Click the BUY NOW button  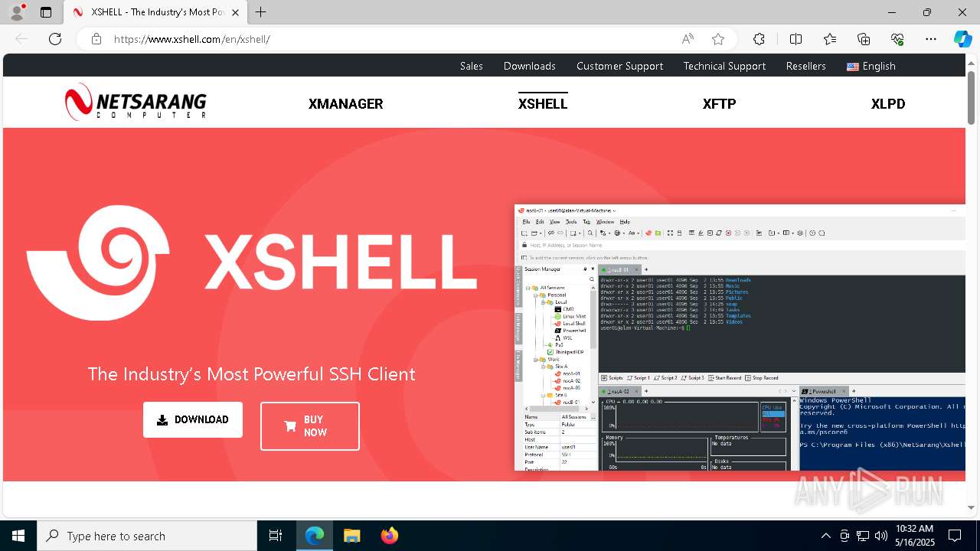coord(310,426)
